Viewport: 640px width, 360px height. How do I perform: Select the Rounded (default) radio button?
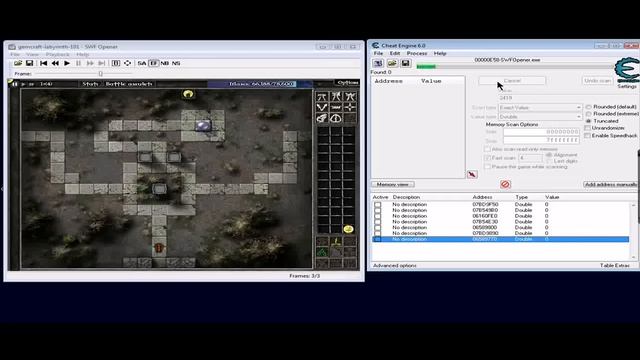[589, 107]
